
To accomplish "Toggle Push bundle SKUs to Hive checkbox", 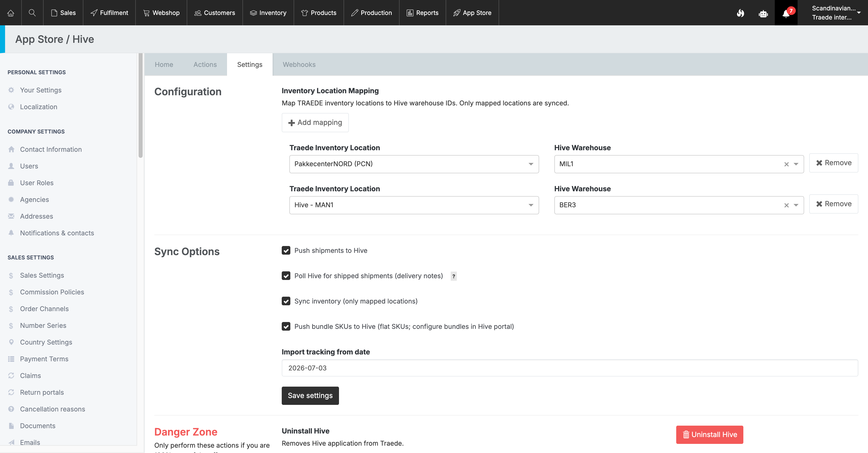I will pos(286,326).
